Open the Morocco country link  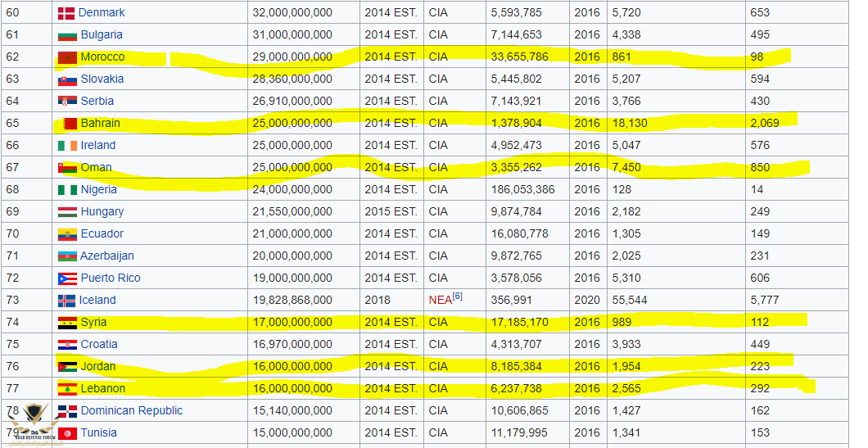point(102,57)
